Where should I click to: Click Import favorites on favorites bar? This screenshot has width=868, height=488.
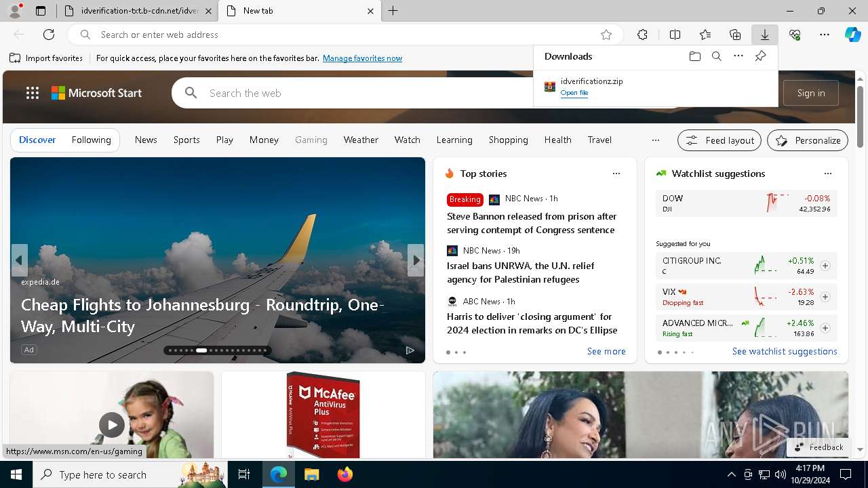47,58
